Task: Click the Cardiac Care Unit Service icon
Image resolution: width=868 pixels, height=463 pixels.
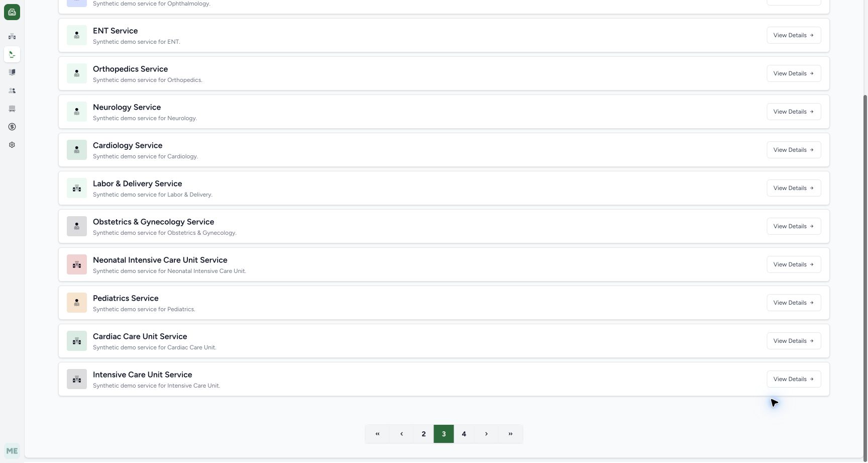Action: [77, 341]
